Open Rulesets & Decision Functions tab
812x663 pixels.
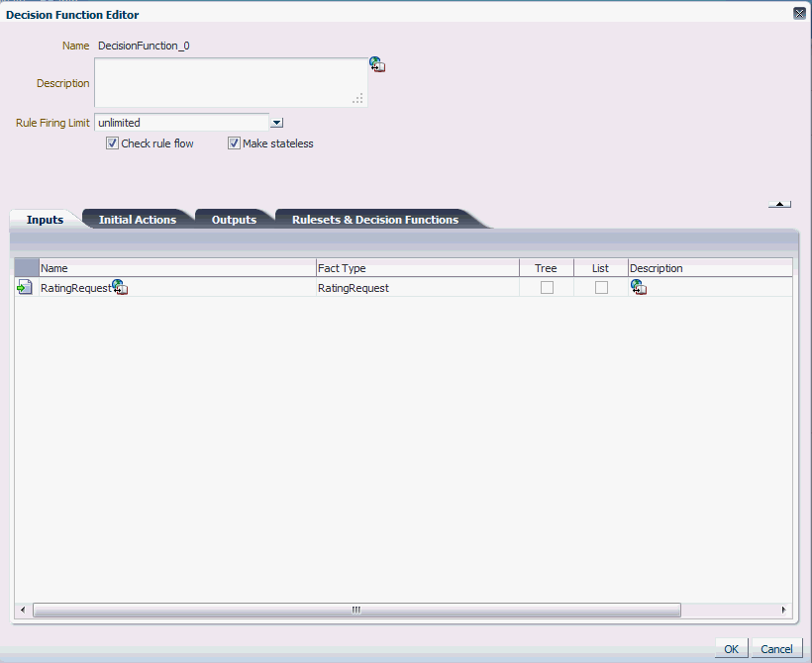[x=375, y=220]
